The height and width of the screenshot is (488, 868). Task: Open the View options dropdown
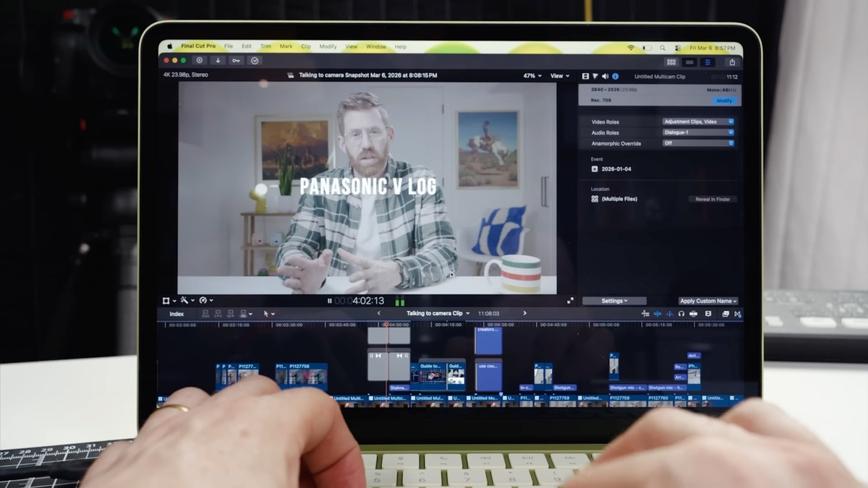click(x=560, y=75)
